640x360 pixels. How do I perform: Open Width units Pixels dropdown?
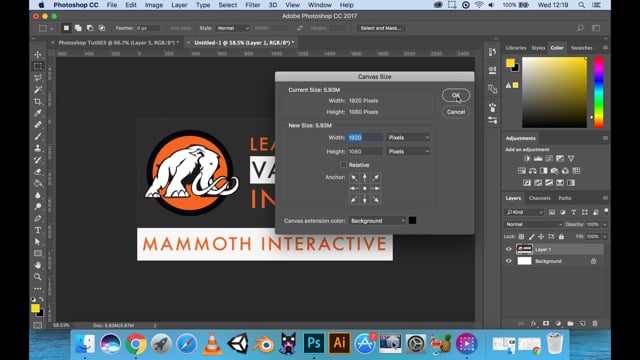coord(409,138)
